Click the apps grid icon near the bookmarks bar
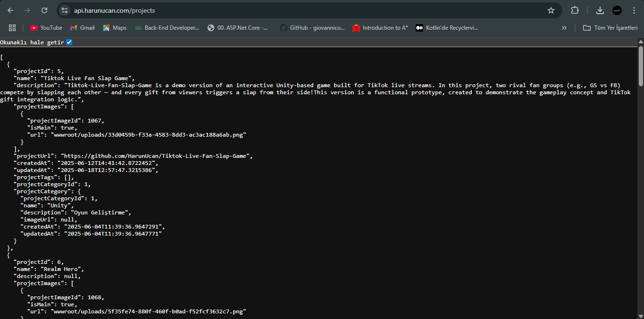The width and height of the screenshot is (644, 319). click(x=12, y=27)
